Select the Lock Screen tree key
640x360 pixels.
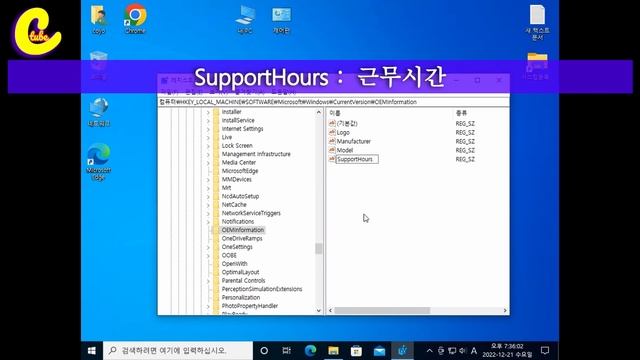(237, 146)
